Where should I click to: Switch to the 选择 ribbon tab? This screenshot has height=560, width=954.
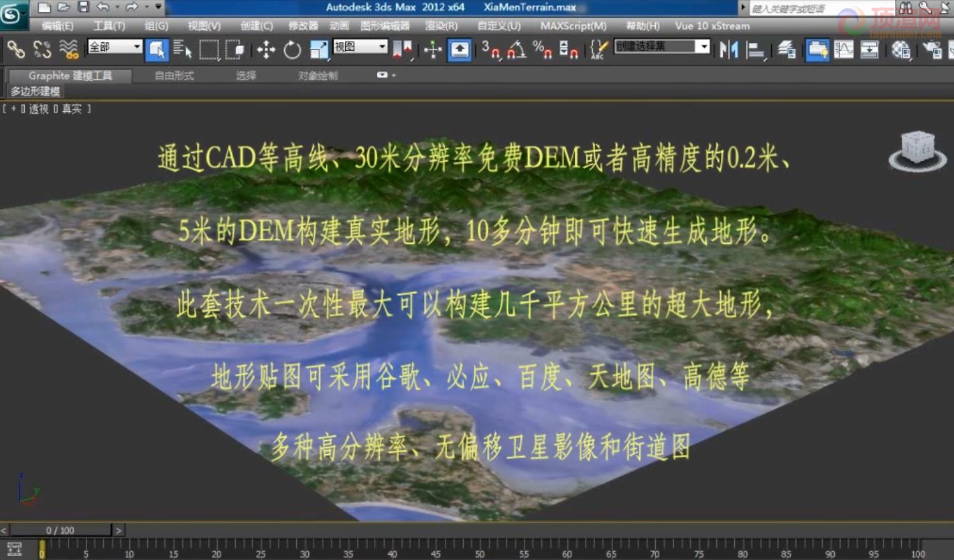tap(246, 76)
